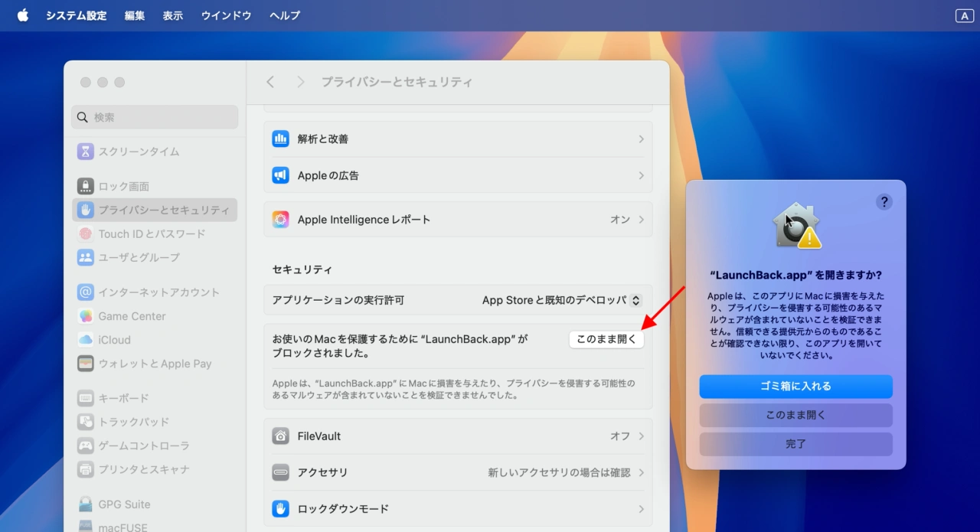Click the iCloud cloud icon

86,340
